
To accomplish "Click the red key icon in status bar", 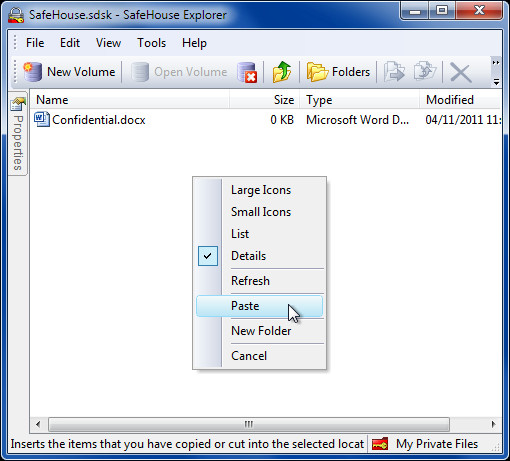I will [380, 444].
